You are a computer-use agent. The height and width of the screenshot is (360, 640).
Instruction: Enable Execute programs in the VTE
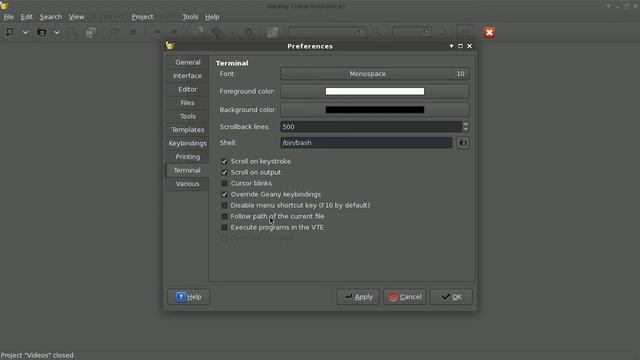pyautogui.click(x=224, y=227)
